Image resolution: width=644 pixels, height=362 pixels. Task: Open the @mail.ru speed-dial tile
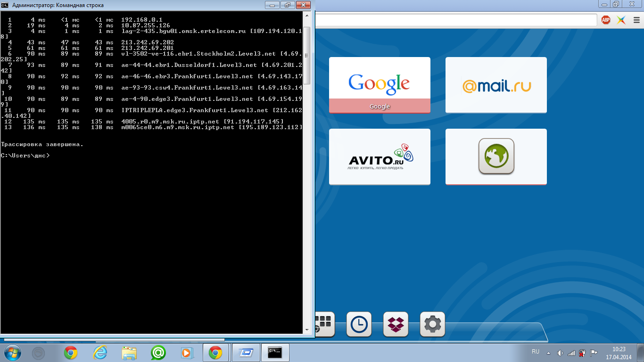click(496, 85)
